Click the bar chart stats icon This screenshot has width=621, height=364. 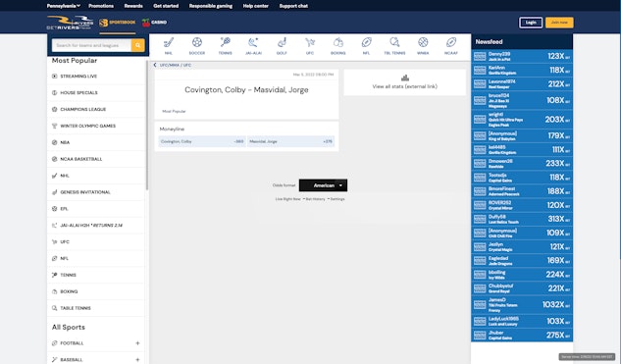(405, 78)
